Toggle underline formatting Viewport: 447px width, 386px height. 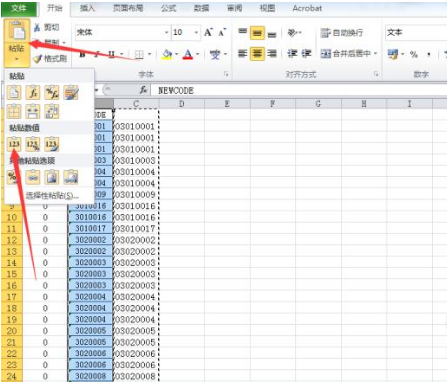[111, 54]
